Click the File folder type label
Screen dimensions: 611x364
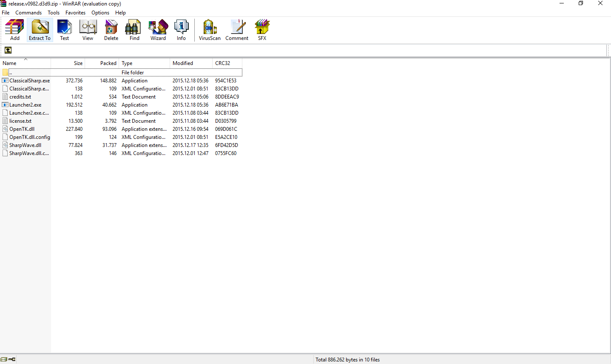(x=133, y=73)
